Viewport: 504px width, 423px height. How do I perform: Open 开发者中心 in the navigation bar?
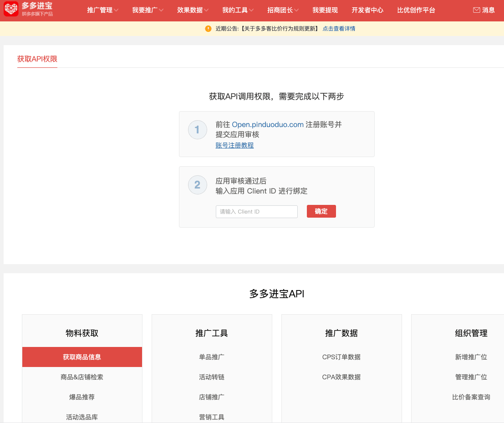point(367,10)
